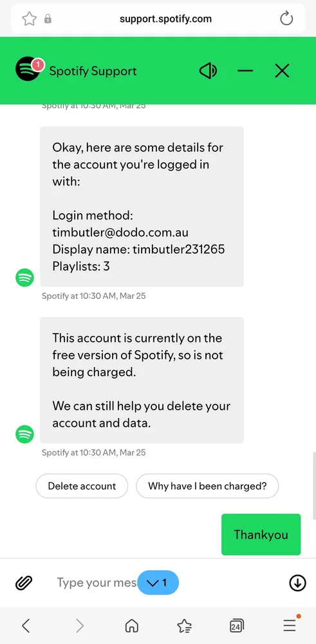Go back using browser back arrow
The image size is (316, 644).
[26, 625]
